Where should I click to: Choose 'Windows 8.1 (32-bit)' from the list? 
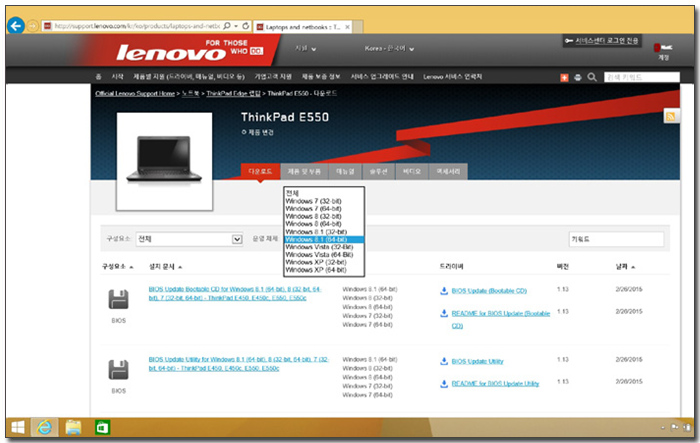click(324, 232)
